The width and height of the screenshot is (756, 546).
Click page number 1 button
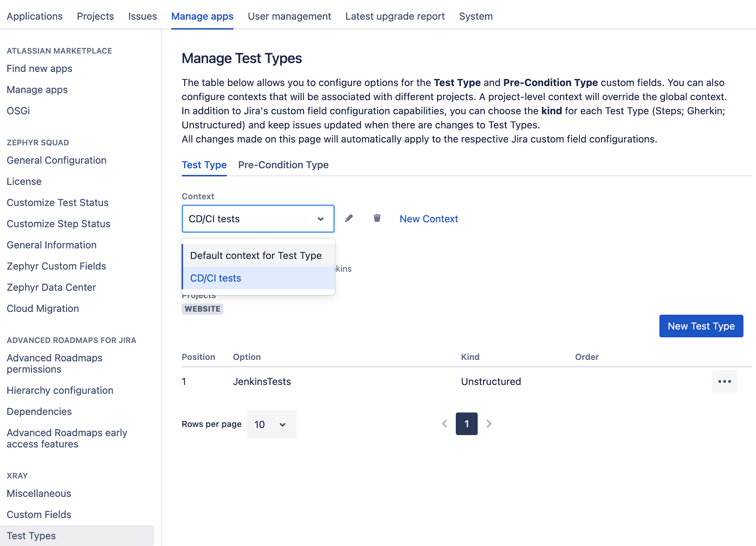click(x=467, y=424)
